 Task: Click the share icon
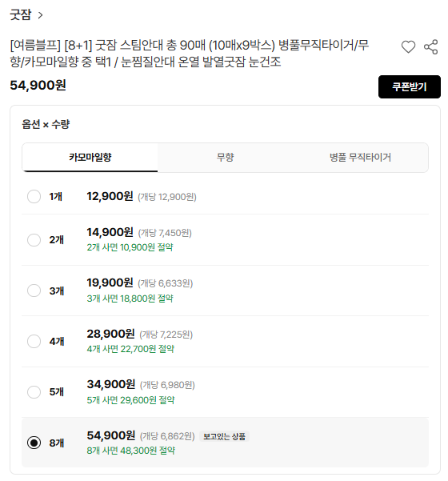pos(431,47)
